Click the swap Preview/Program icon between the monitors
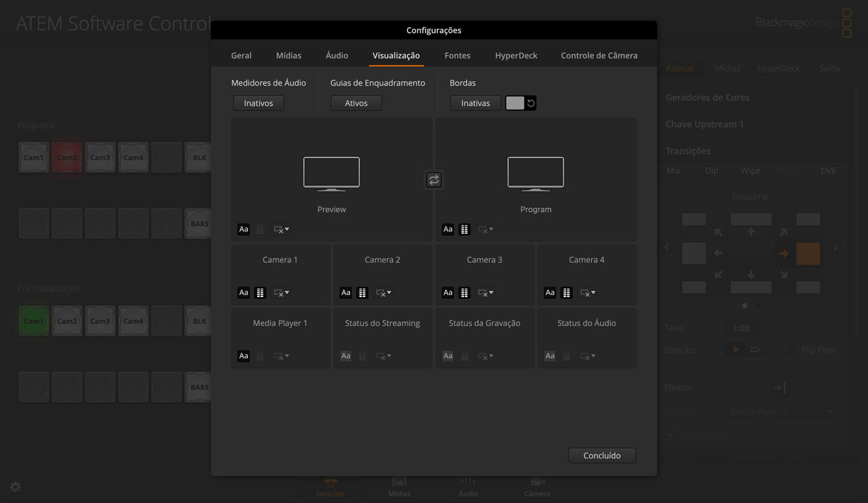 click(433, 179)
